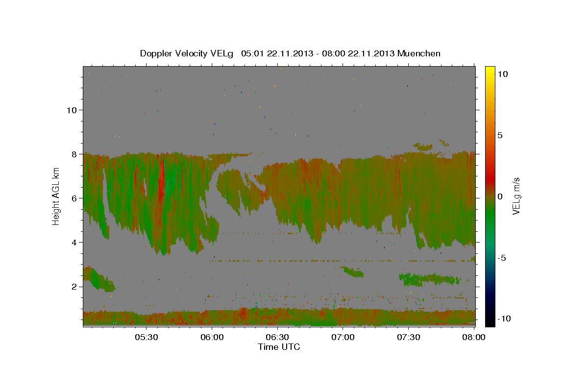Click the height axis tick label 10
Viewport: 588px width, 392px height.
tap(72, 110)
